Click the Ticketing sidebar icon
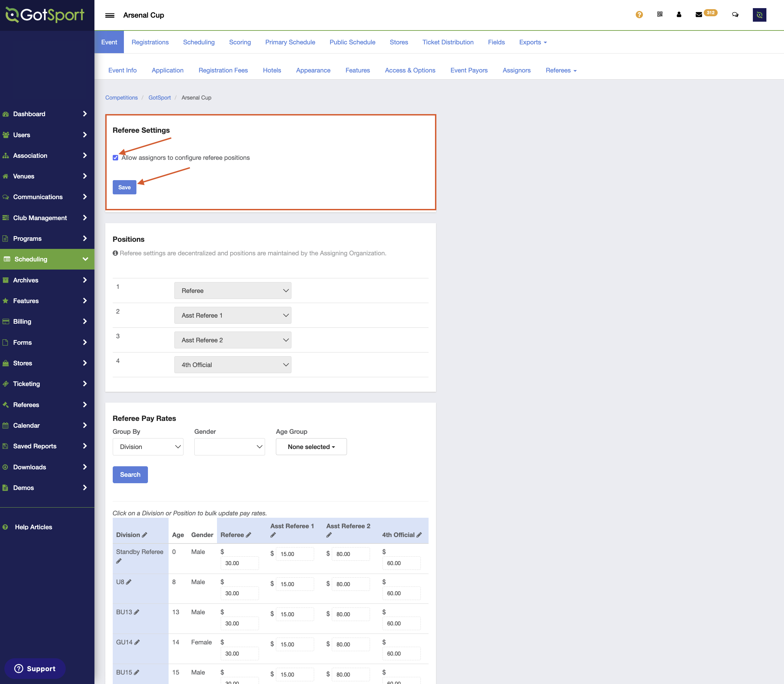Image resolution: width=784 pixels, height=684 pixels. 5,384
